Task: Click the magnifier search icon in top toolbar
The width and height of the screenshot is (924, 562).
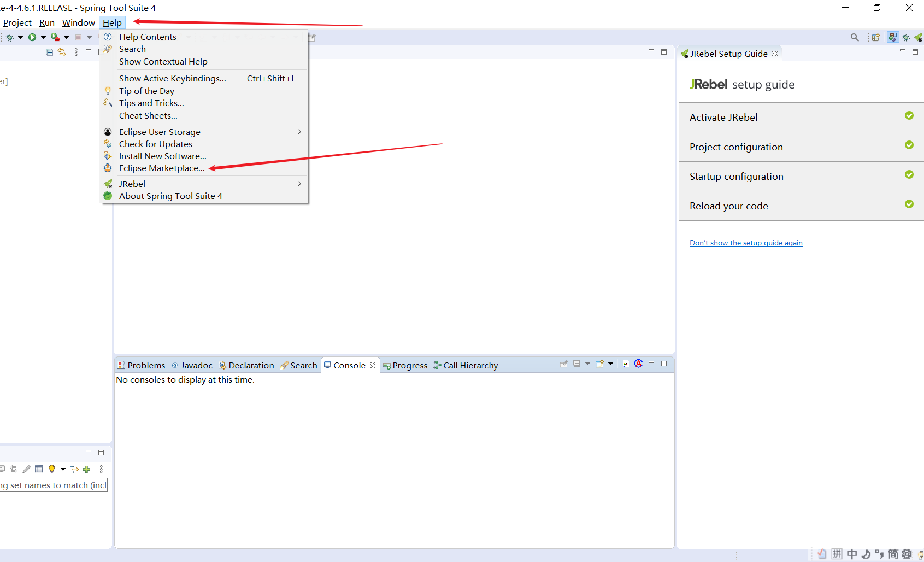Action: 855,37
